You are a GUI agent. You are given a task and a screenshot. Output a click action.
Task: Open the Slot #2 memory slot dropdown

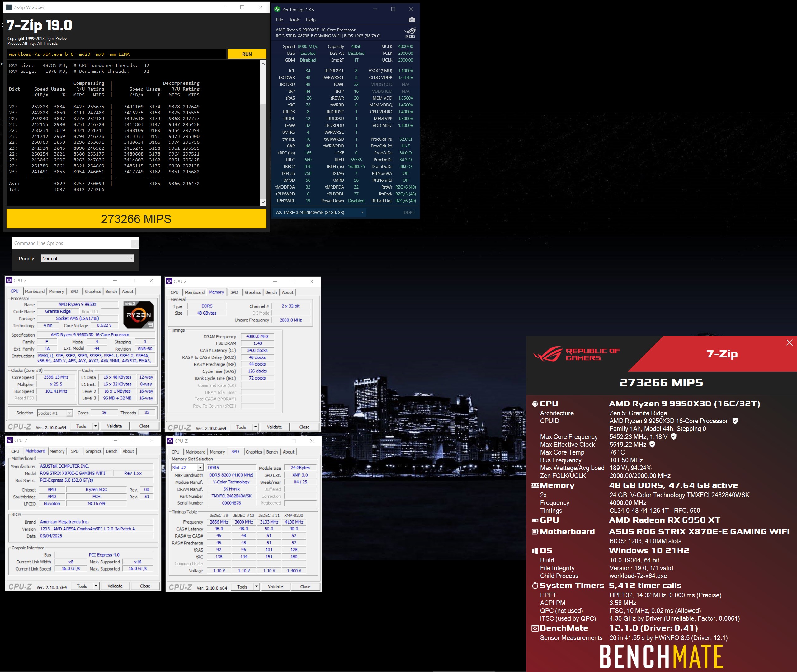[x=187, y=467]
